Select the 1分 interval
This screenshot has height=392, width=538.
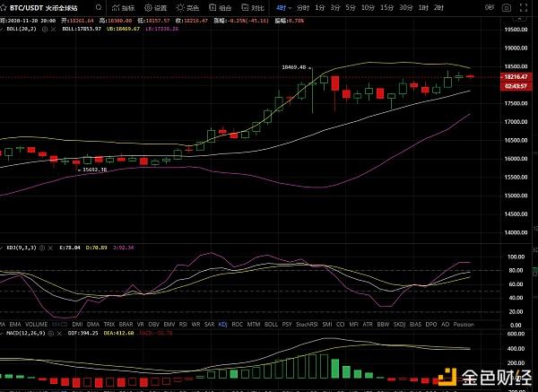point(320,7)
